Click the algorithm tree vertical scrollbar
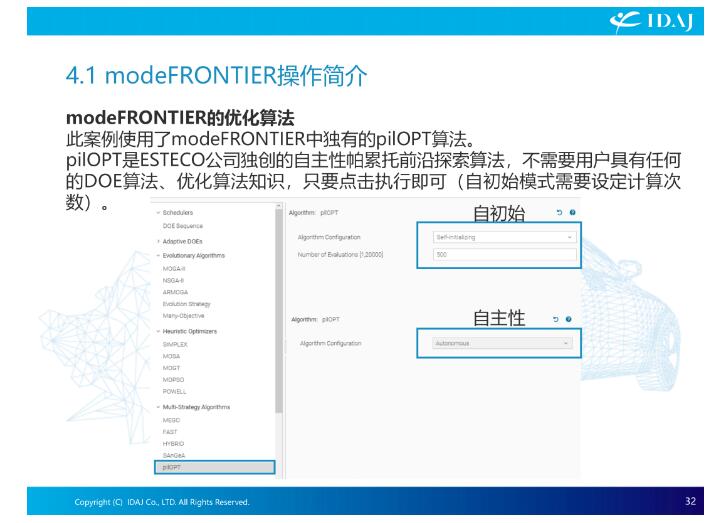This screenshot has width=717, height=523. [x=279, y=311]
